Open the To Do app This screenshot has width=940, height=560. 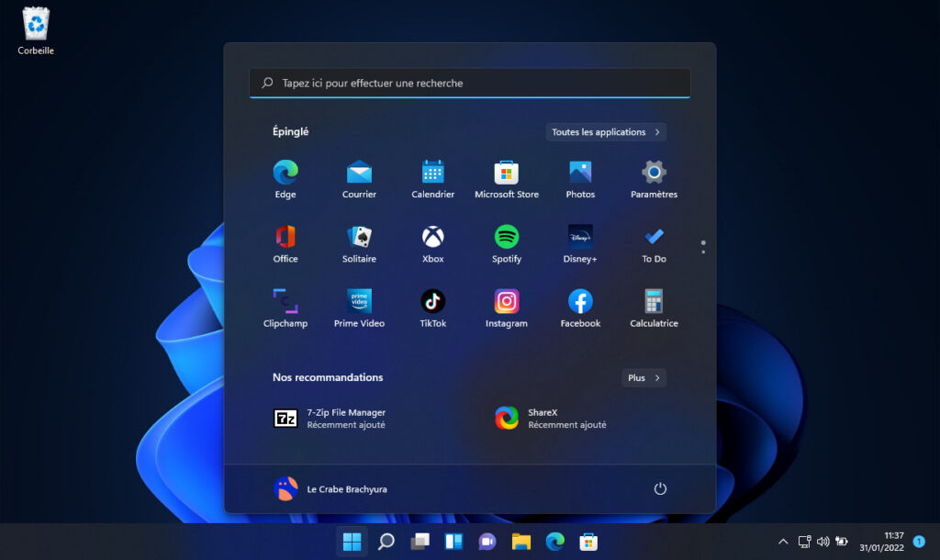(x=654, y=243)
